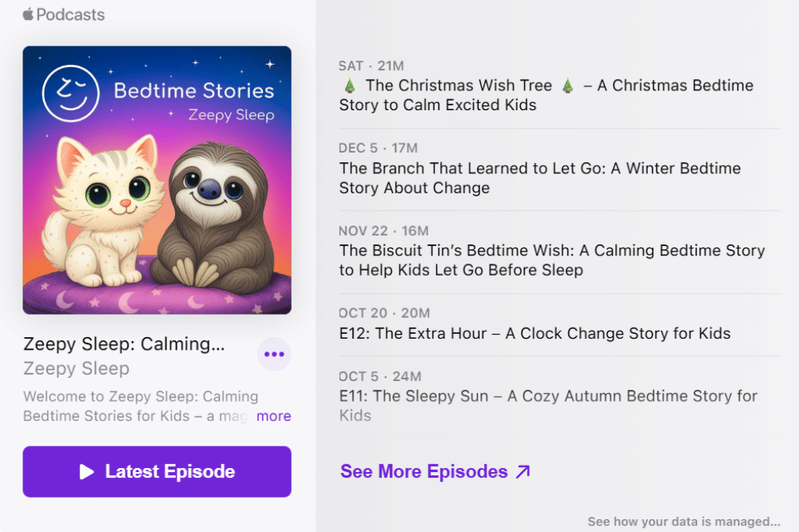Open "See how your data is managed" link
This screenshot has height=532, width=799.
(x=684, y=522)
